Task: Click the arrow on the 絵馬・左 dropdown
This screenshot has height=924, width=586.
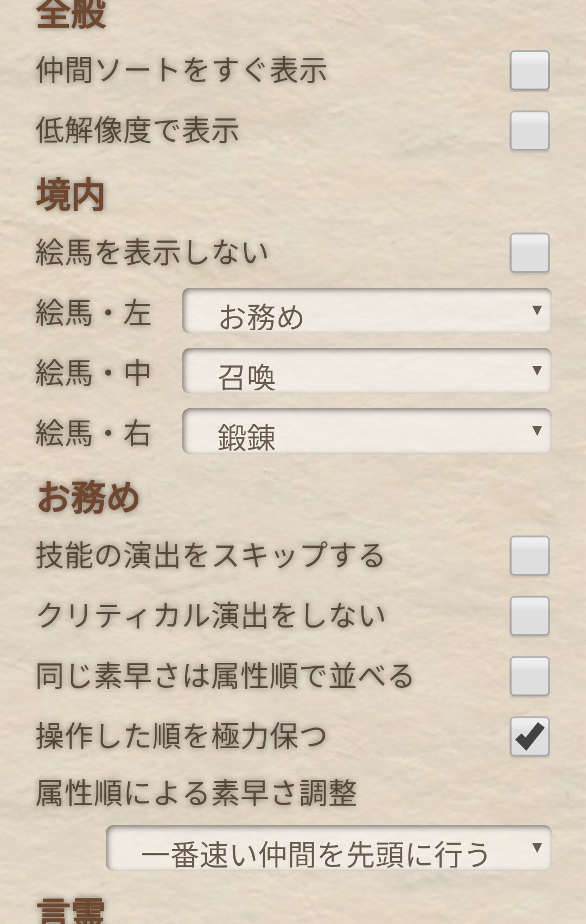Action: pos(537,311)
